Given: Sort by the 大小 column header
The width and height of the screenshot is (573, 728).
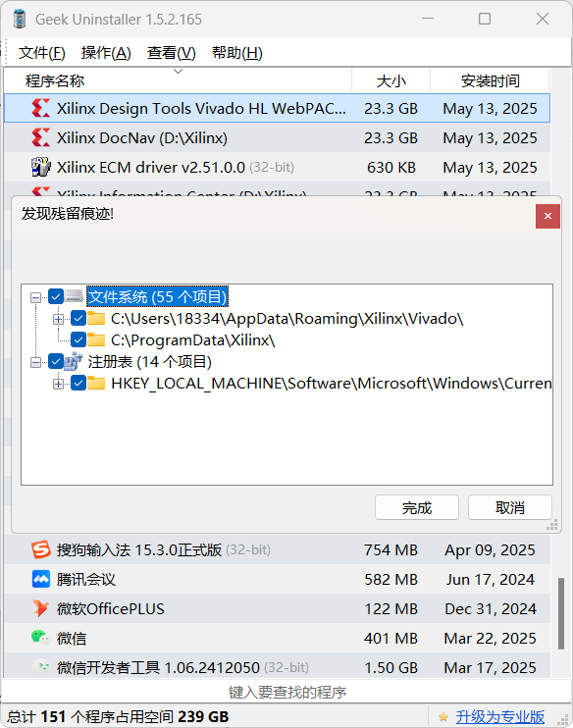Looking at the screenshot, I should 391,80.
